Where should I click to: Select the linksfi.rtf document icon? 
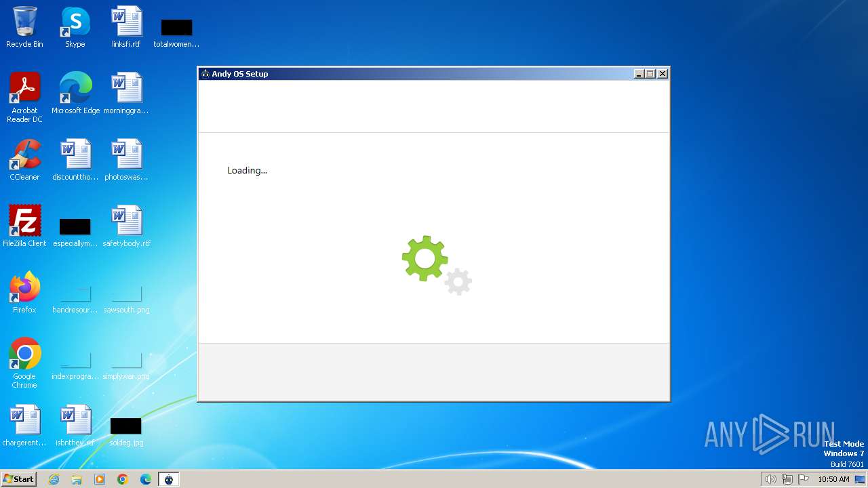(126, 27)
